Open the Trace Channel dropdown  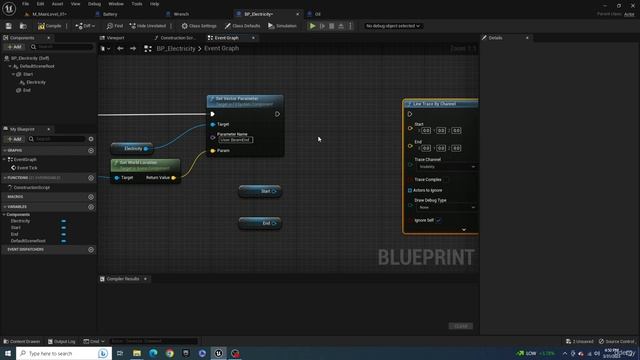tap(446, 167)
